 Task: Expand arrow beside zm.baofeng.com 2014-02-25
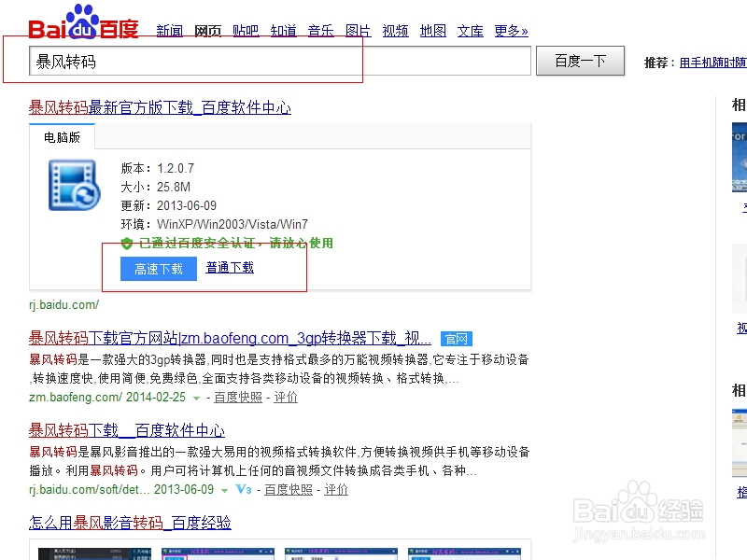coord(196,399)
